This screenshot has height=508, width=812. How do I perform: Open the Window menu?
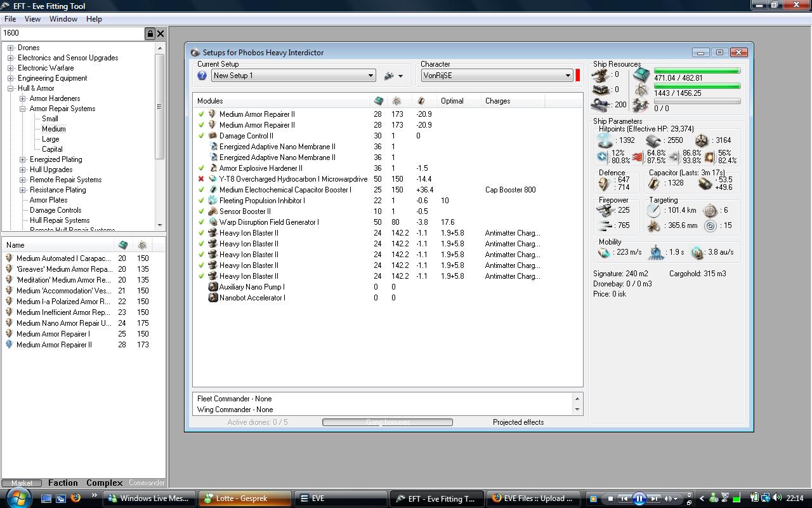(63, 19)
